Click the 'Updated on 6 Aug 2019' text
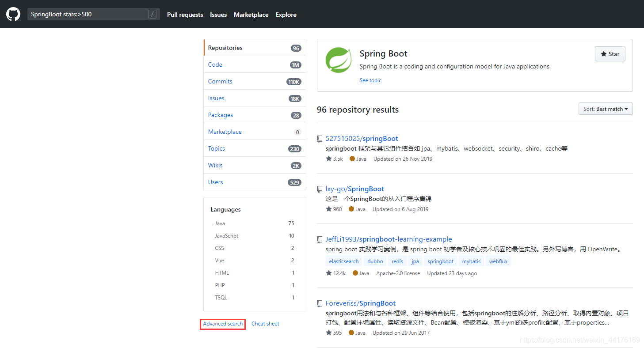This screenshot has width=644, height=348. click(x=400, y=209)
